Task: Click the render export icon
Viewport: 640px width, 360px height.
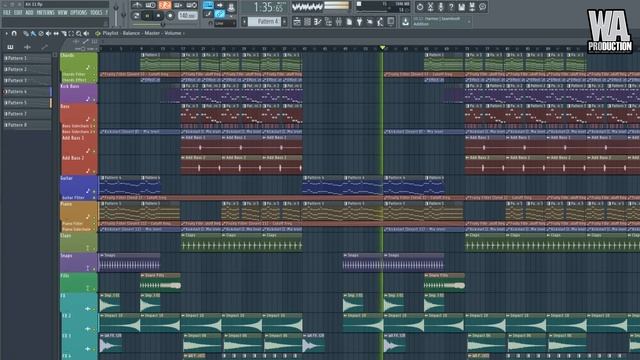Action: 472,7
